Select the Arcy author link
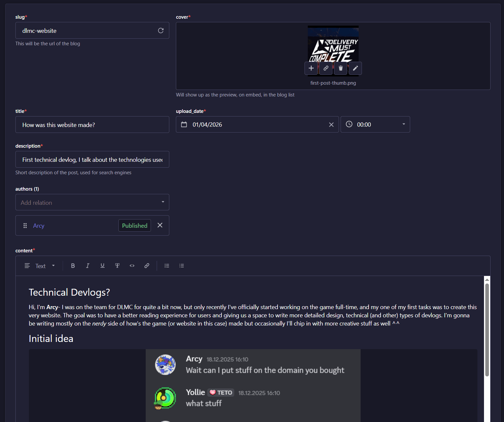Screen dimensions: 504x422 [38, 225]
